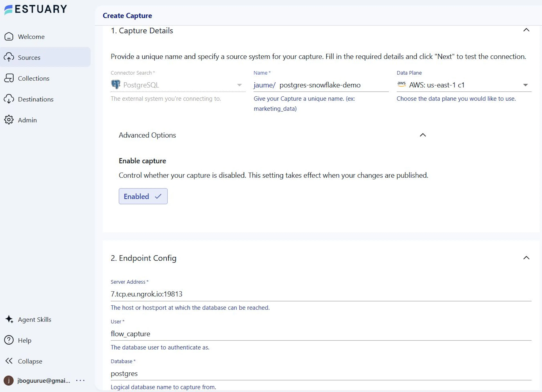
Task: Open the Welcome page icon
Action: 9,37
